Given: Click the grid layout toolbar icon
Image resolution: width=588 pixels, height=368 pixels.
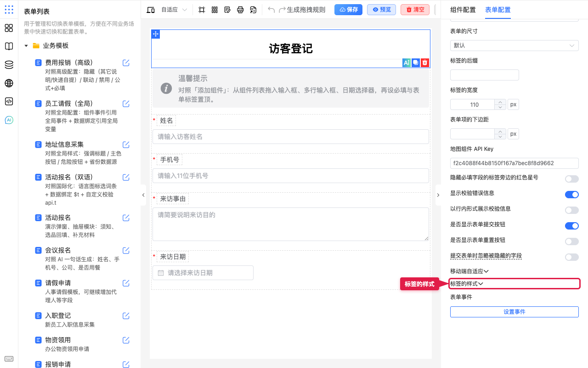Looking at the screenshot, I should [215, 10].
